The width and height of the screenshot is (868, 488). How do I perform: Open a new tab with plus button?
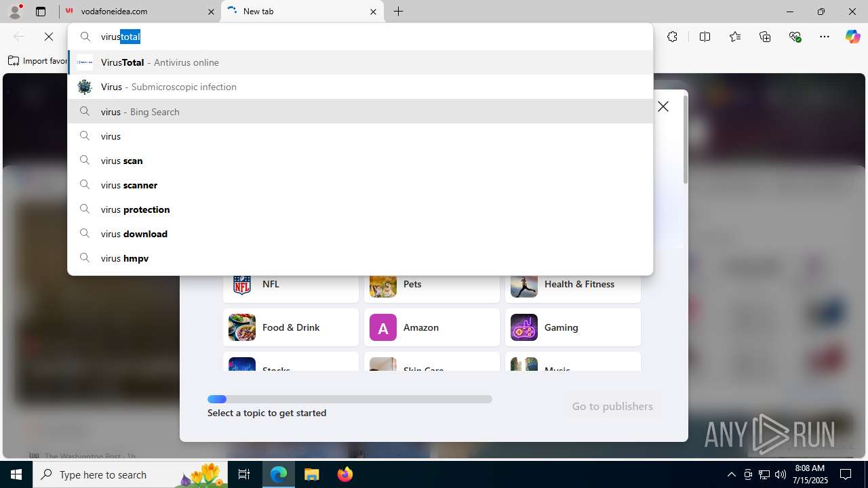point(399,12)
